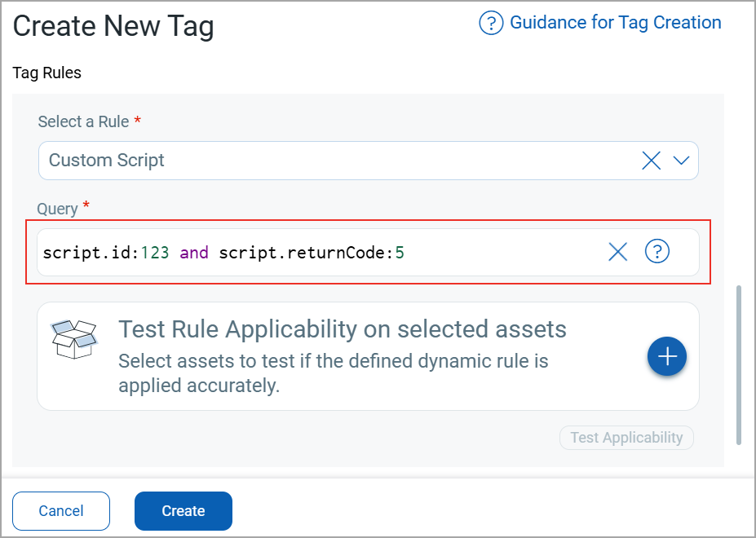756x538 pixels.
Task: Open the Custom Script rule combo box
Action: point(326,161)
